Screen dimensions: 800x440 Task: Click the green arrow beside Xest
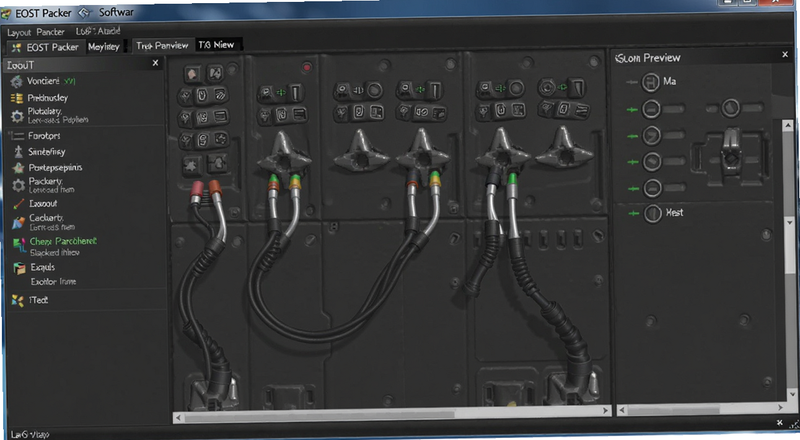[633, 213]
